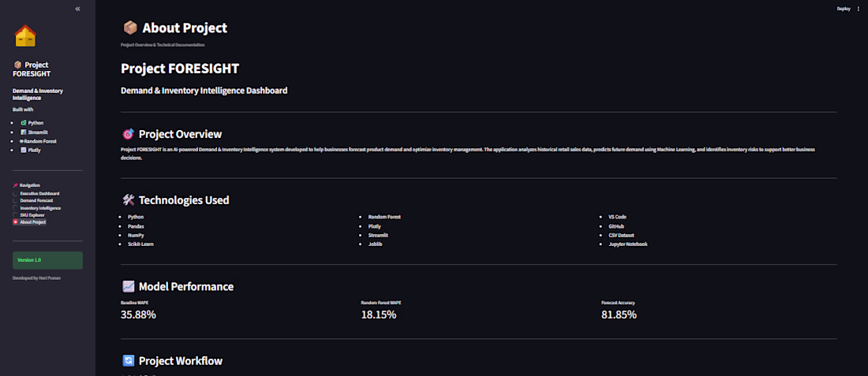This screenshot has width=868, height=376.
Task: Click the Random Forest WAPE value 18.15%
Action: (x=379, y=315)
